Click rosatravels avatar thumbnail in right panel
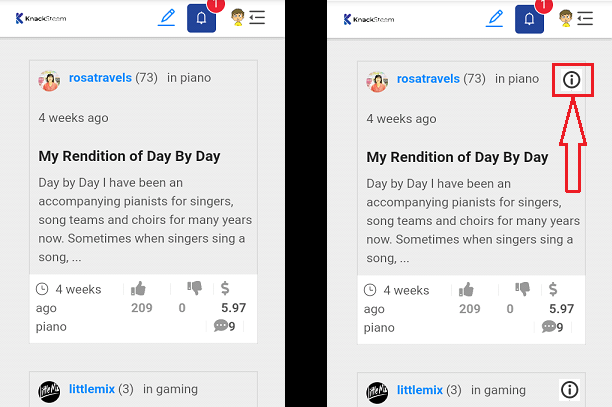Screen dimensions: 612x407 tap(377, 82)
